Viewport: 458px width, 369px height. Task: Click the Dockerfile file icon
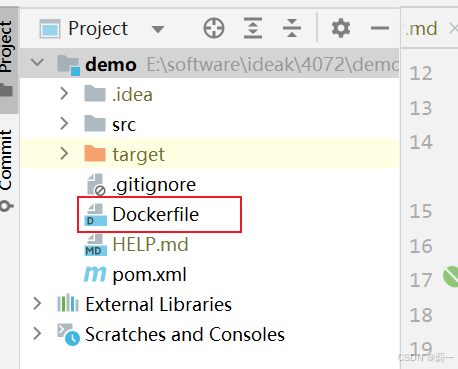tap(96, 215)
